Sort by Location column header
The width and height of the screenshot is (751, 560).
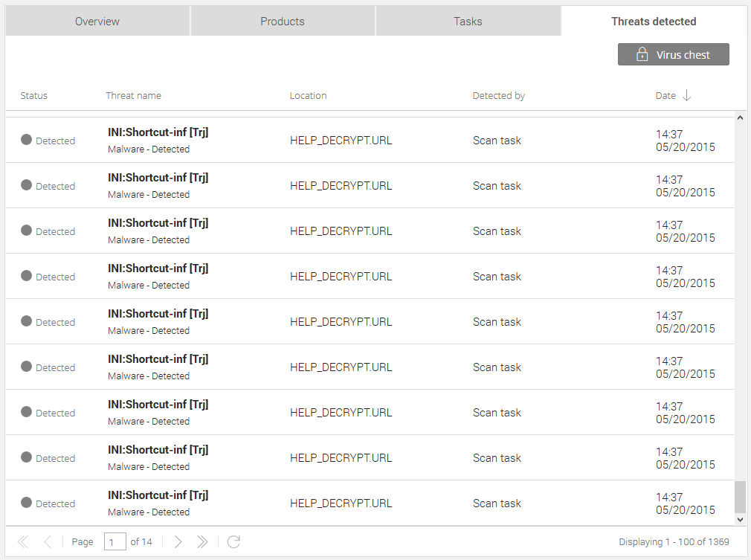click(x=308, y=95)
